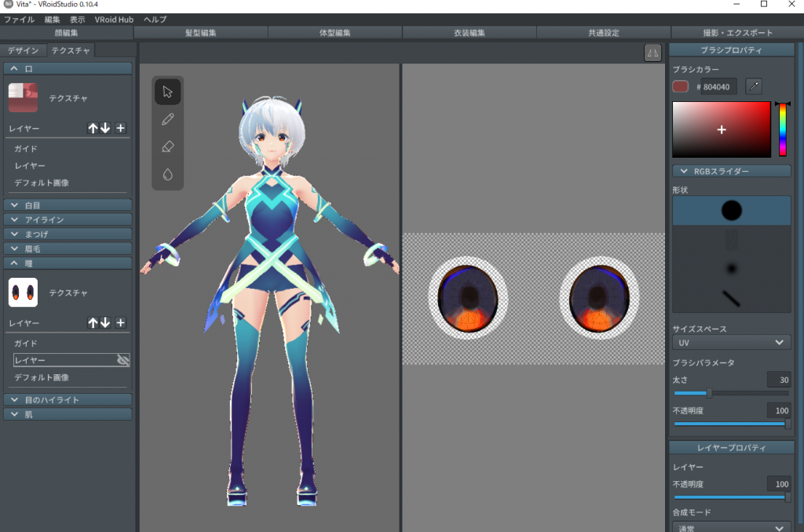Click the eyedropper color picker icon
This screenshot has height=532, width=804.
click(753, 86)
